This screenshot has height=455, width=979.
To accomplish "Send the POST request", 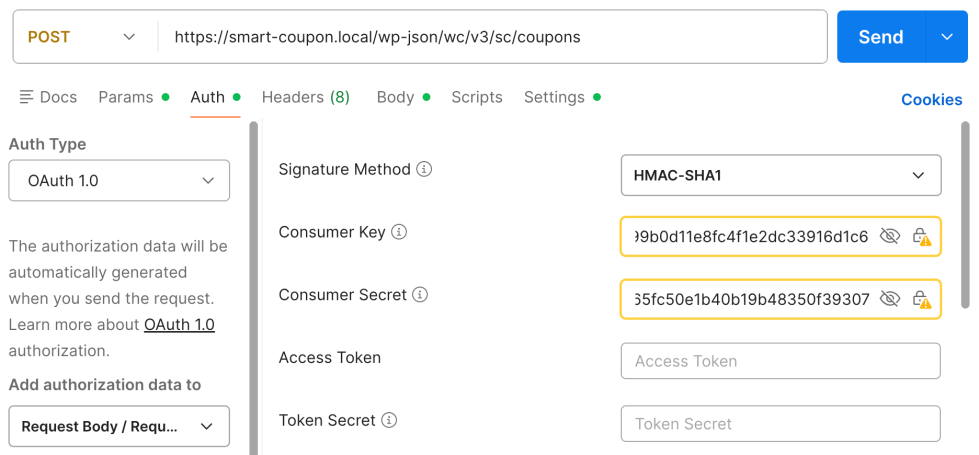I will coord(880,37).
